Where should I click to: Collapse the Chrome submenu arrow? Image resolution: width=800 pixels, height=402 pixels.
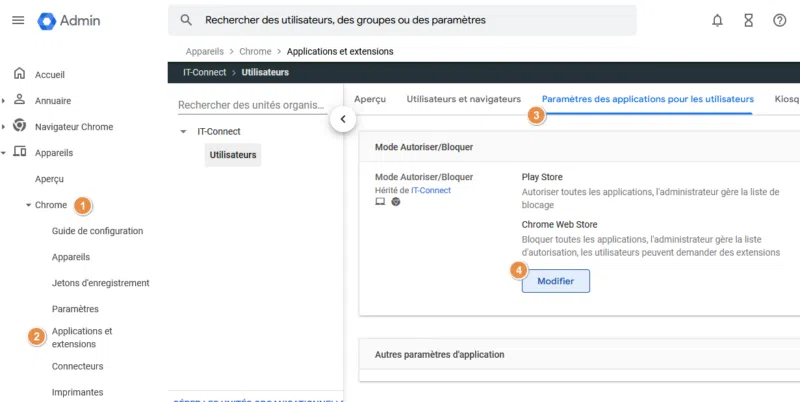pyautogui.click(x=28, y=205)
